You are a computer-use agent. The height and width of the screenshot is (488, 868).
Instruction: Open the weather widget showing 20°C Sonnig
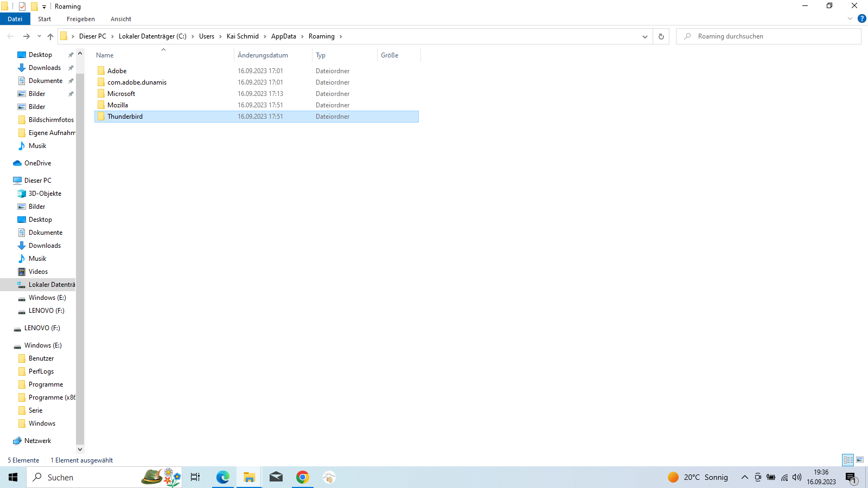[698, 477]
